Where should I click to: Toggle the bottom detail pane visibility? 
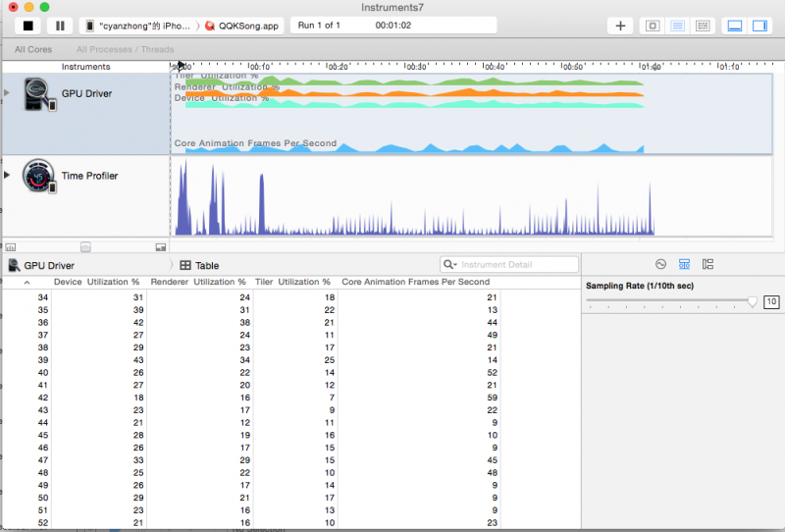point(734,26)
